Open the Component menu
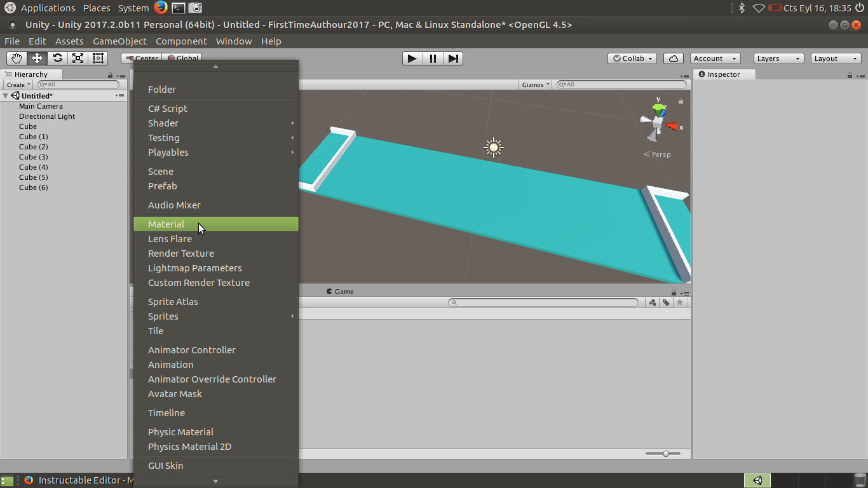The width and height of the screenshot is (868, 488). [x=181, y=41]
